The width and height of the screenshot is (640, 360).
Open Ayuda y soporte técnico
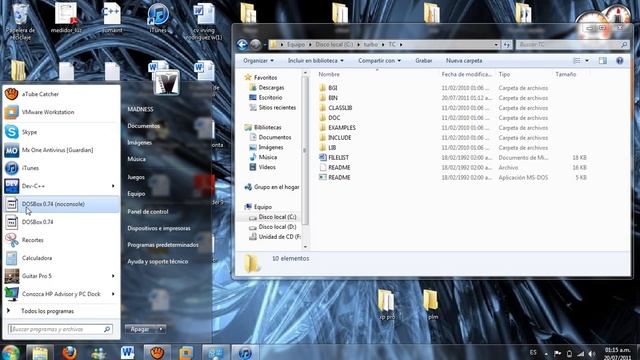tap(158, 262)
